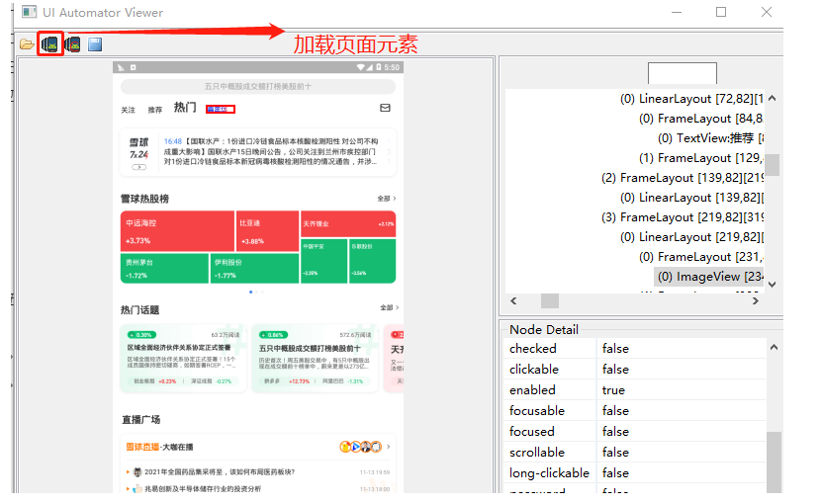Click 全部 next to 热门话题

pyautogui.click(x=389, y=307)
